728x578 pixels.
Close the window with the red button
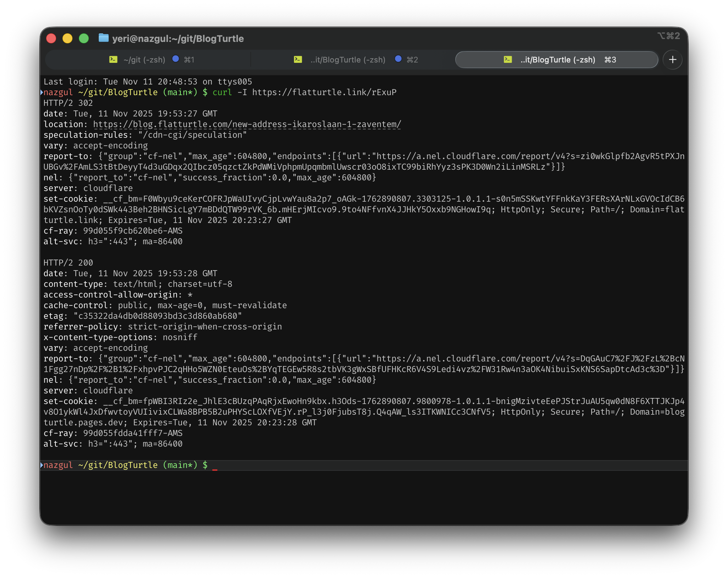tap(51, 38)
